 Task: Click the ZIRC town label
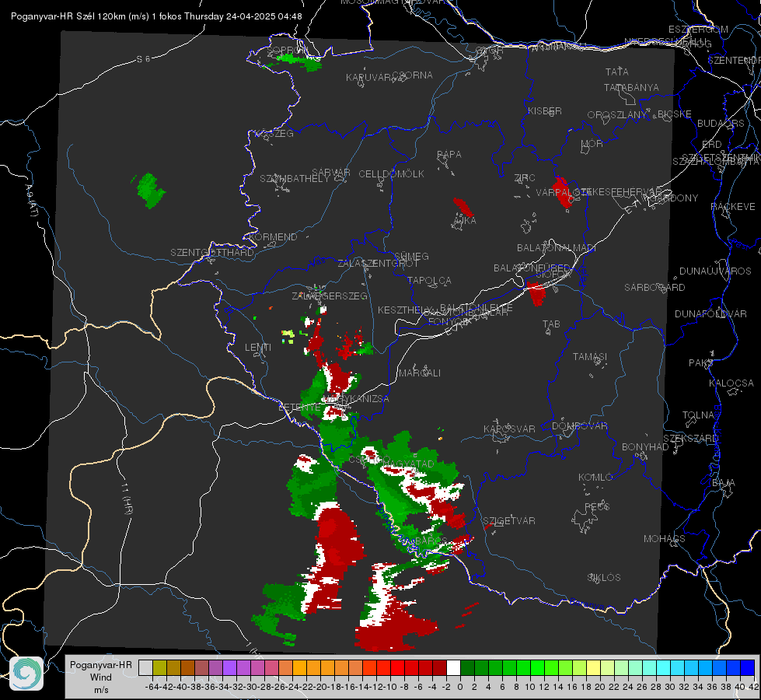click(525, 178)
